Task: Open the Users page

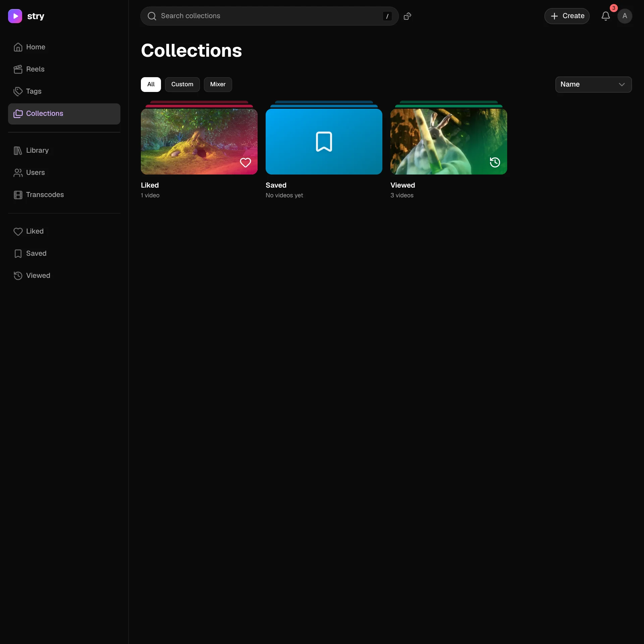Action: click(x=64, y=172)
